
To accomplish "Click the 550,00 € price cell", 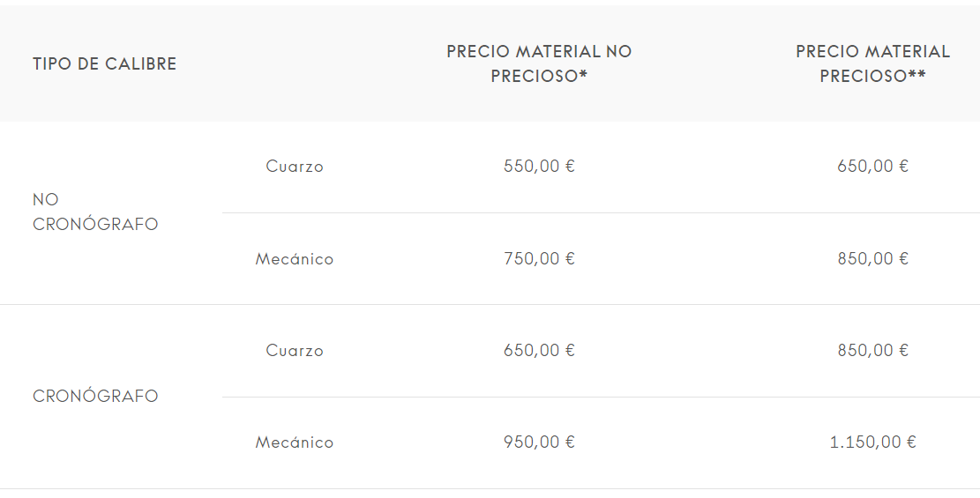I will pyautogui.click(x=539, y=167).
